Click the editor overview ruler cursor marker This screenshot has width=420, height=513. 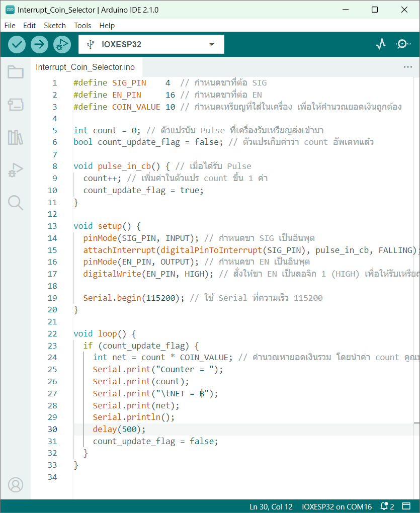click(x=416, y=423)
